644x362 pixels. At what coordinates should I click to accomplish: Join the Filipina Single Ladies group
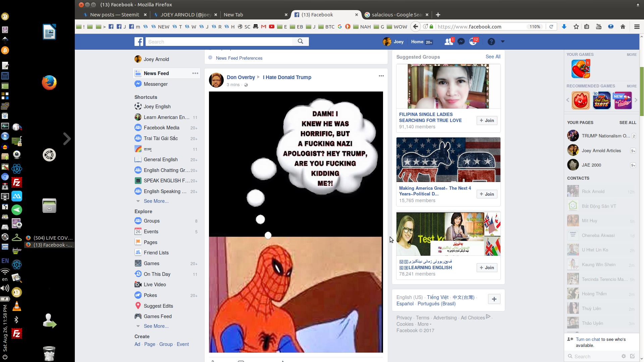coord(487,120)
